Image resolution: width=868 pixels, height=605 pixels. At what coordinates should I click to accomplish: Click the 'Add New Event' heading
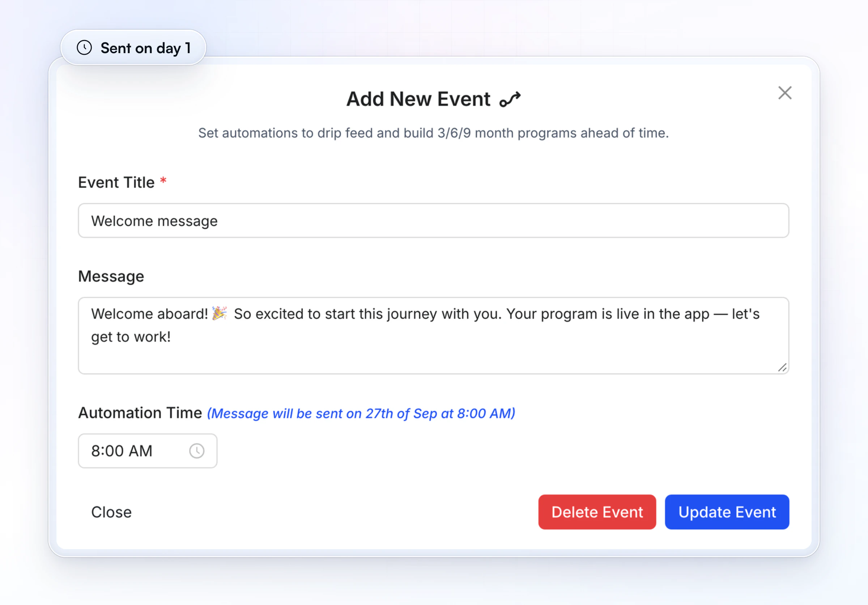[418, 99]
